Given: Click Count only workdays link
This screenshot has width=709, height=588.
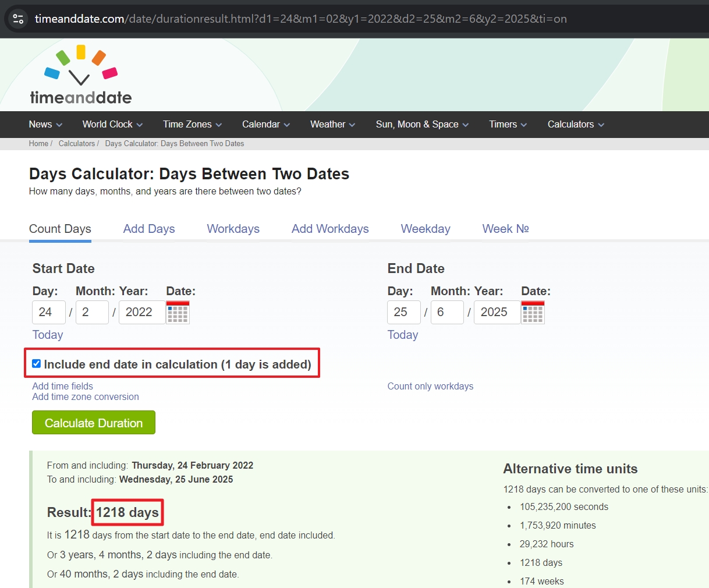Looking at the screenshot, I should click(430, 386).
